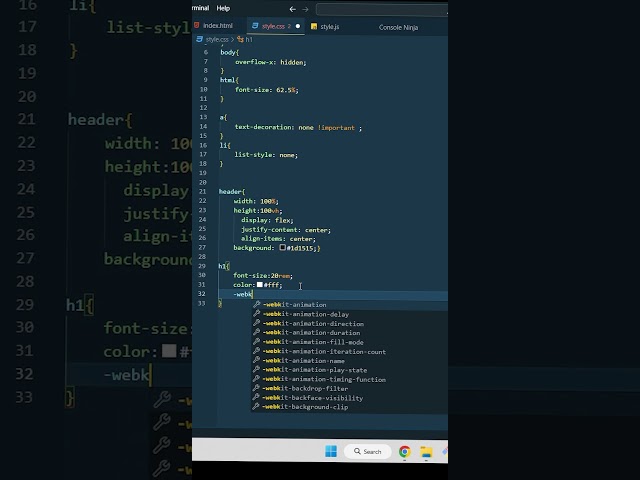Screen dimensions: 640x480
Task: Place cursor on 'overflow-x: hidden;' line
Action: pyautogui.click(x=271, y=62)
